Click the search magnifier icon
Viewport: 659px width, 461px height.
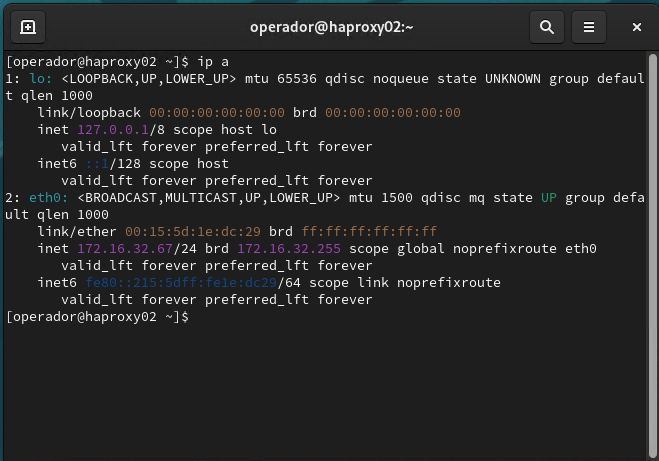tap(547, 27)
